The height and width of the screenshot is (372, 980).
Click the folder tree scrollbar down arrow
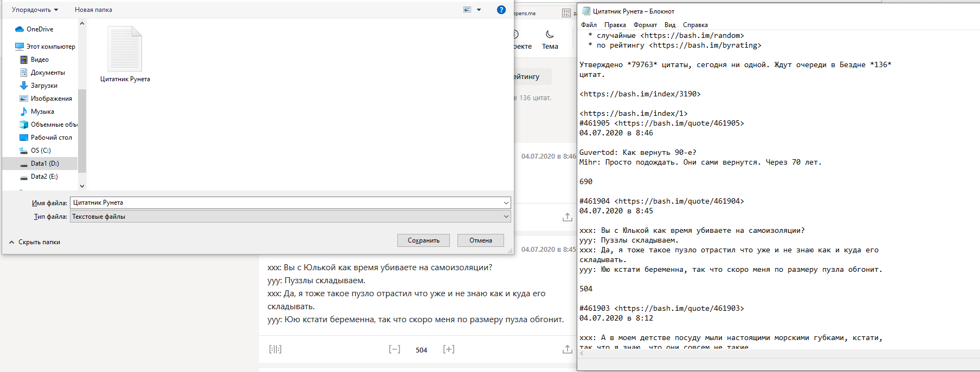point(82,186)
